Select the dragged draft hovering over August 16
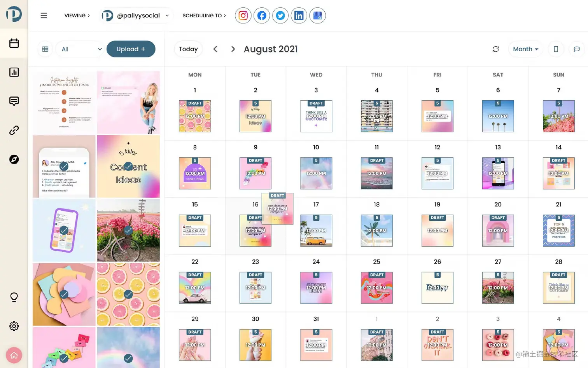588x368 pixels. point(278,209)
